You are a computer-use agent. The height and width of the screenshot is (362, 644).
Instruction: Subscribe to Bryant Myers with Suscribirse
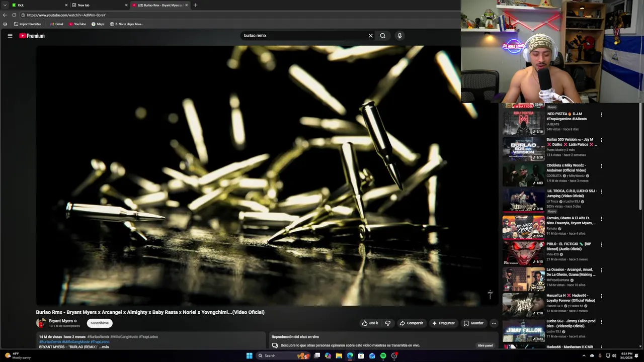click(100, 323)
